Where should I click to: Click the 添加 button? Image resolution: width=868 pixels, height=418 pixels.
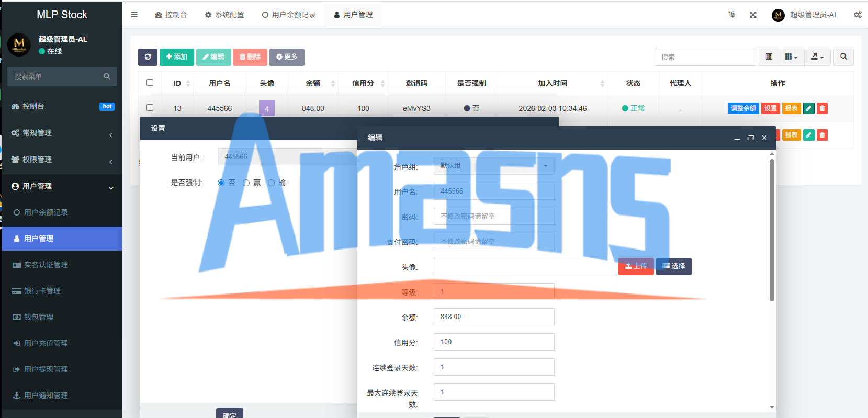click(x=177, y=57)
